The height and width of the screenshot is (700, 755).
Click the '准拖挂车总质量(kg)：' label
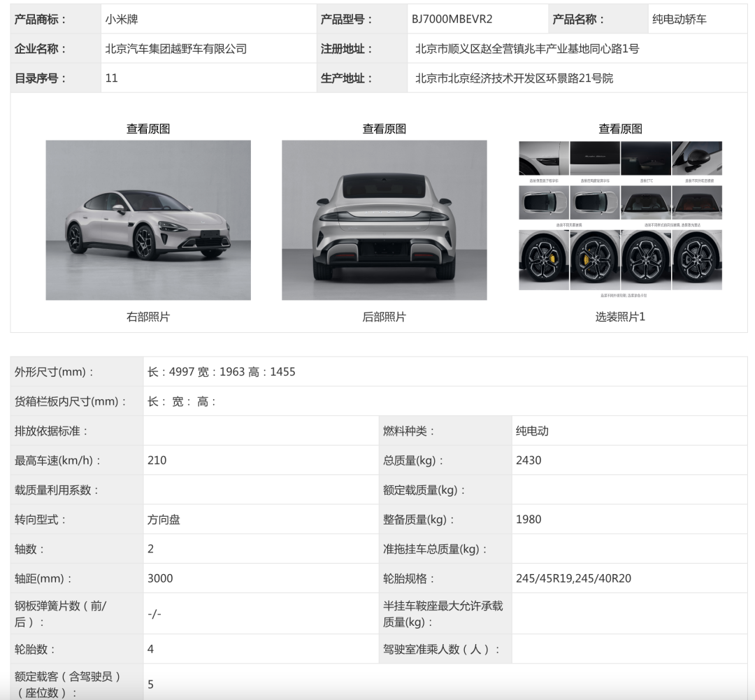pos(436,549)
